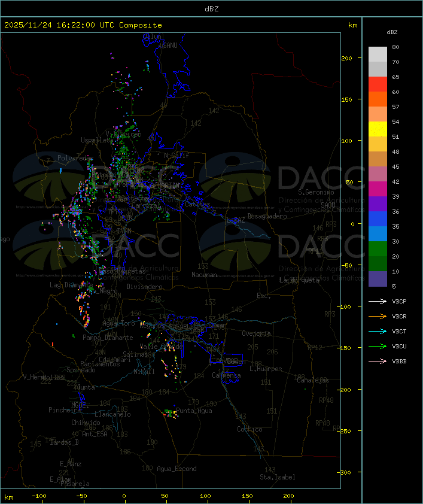Click the VBCT legend label
The height and width of the screenshot is (504, 423).
click(399, 331)
